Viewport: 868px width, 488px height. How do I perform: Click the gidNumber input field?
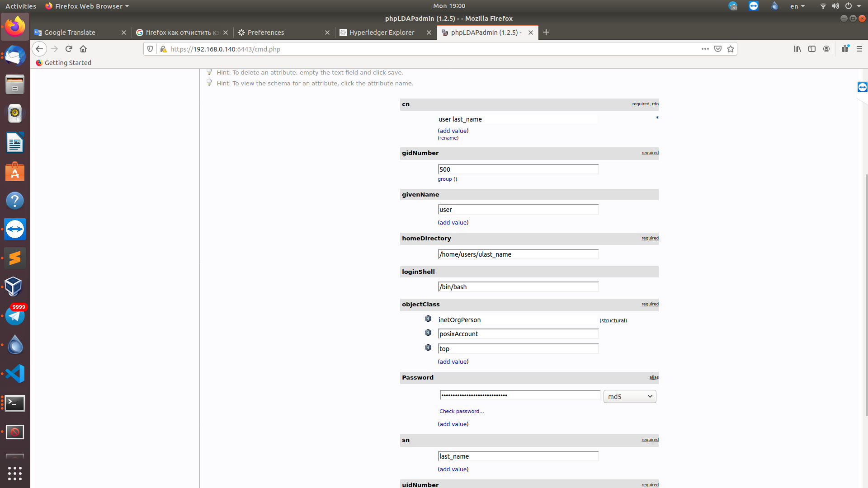(518, 169)
